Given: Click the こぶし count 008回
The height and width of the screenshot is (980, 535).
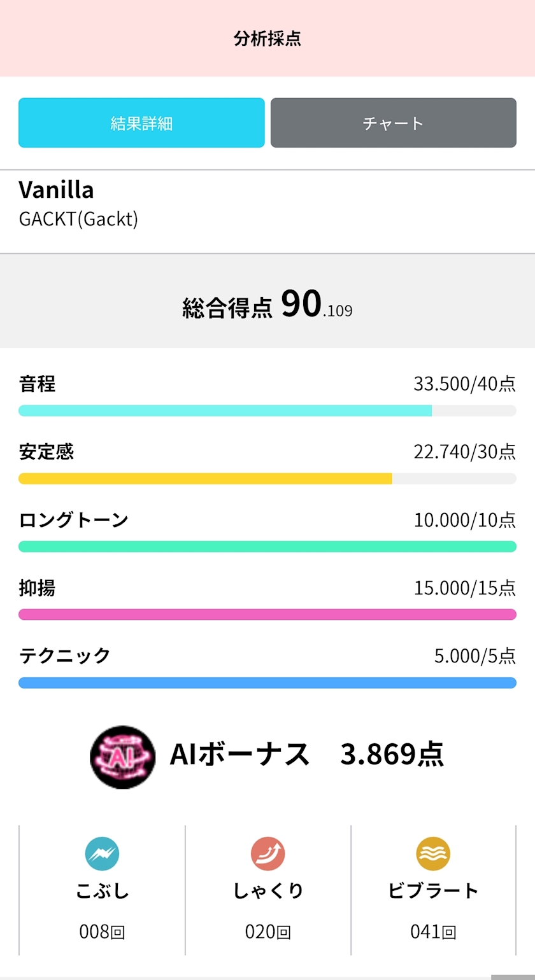Looking at the screenshot, I should pyautogui.click(x=102, y=932).
